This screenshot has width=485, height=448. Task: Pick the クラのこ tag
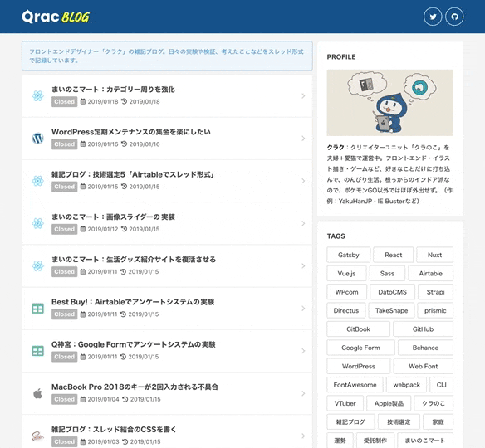(434, 403)
